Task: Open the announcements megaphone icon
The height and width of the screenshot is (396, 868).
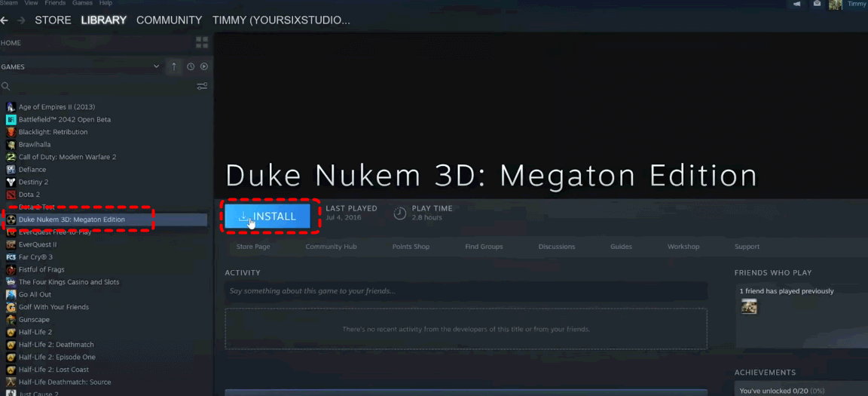Action: 796,4
